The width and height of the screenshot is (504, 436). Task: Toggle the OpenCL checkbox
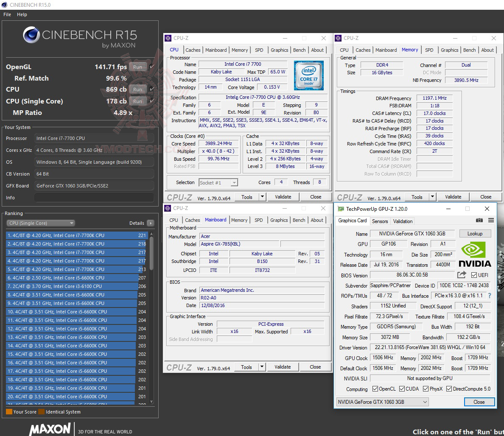(x=375, y=389)
